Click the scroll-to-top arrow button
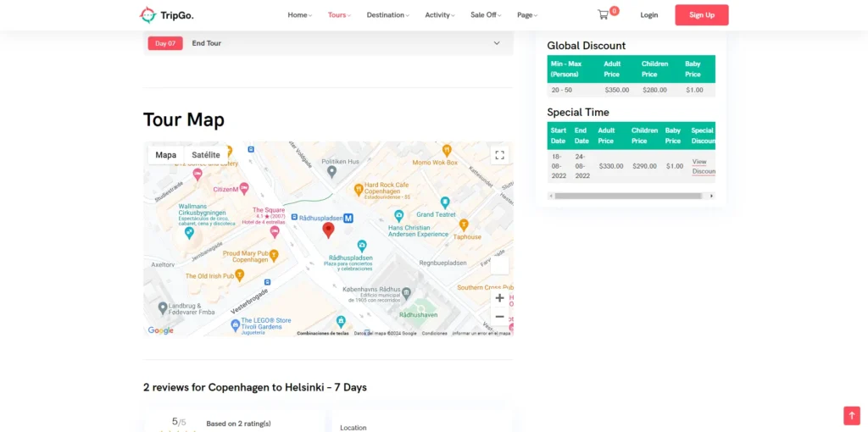868x432 pixels. (x=851, y=415)
